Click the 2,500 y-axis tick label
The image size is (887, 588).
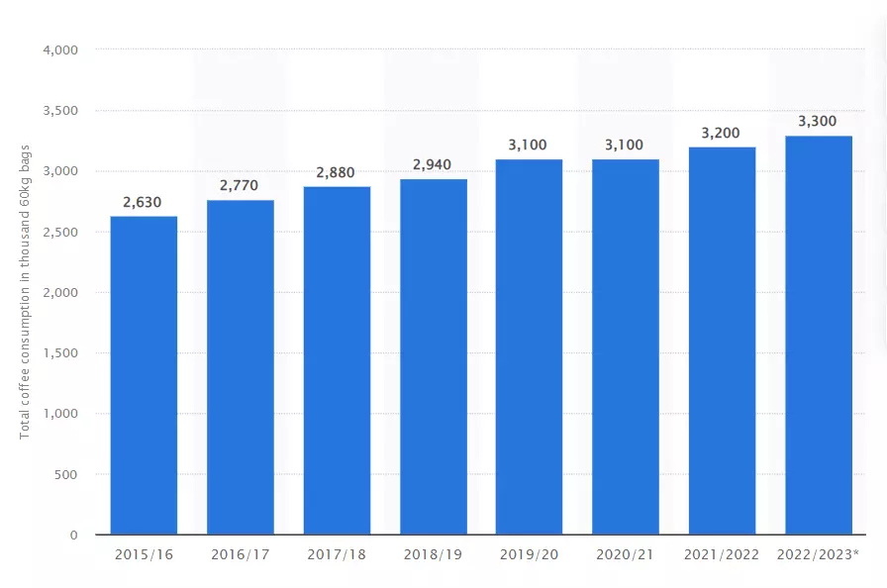pos(60,232)
